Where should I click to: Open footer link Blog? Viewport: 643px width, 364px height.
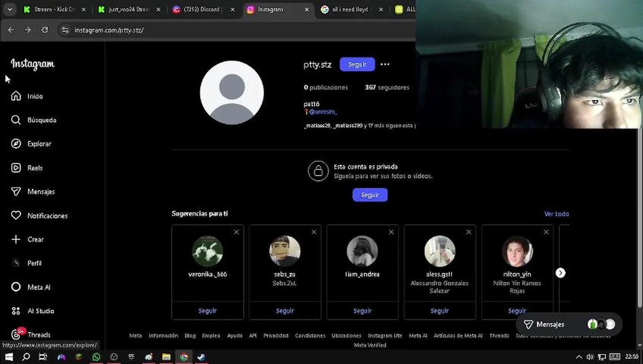(x=190, y=336)
